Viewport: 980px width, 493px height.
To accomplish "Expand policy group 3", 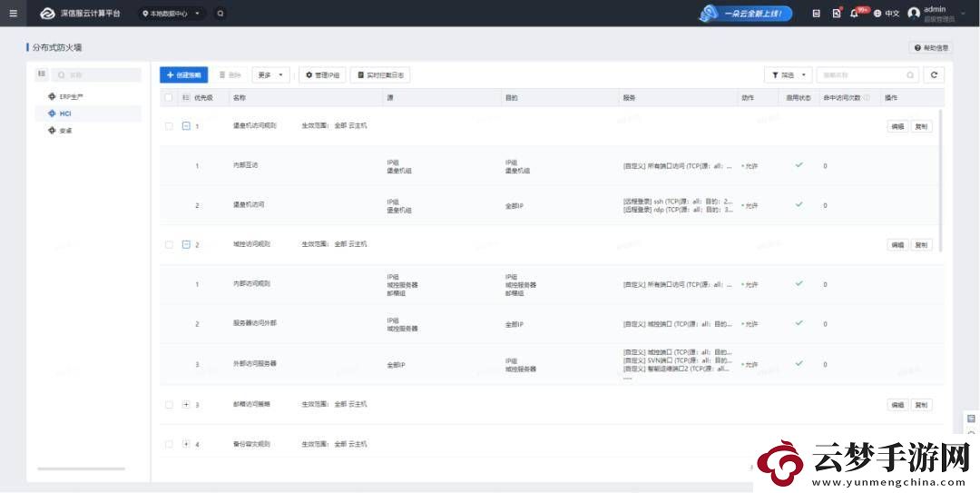I will pos(186,405).
